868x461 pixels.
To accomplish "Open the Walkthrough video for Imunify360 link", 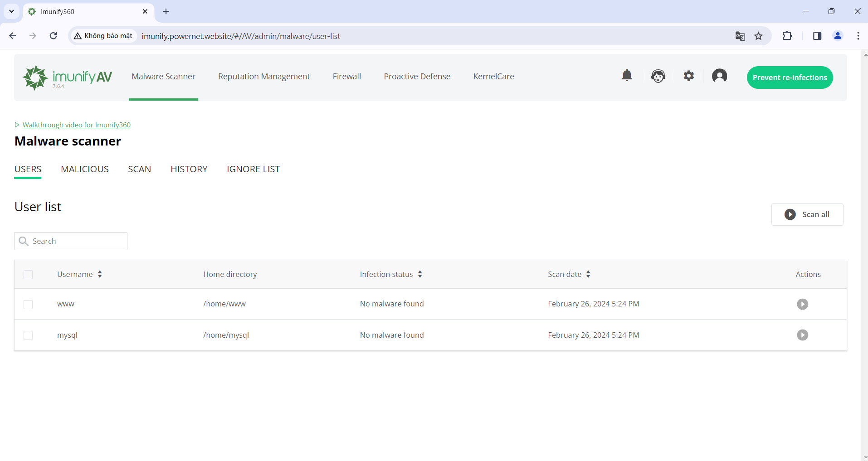I will click(77, 125).
